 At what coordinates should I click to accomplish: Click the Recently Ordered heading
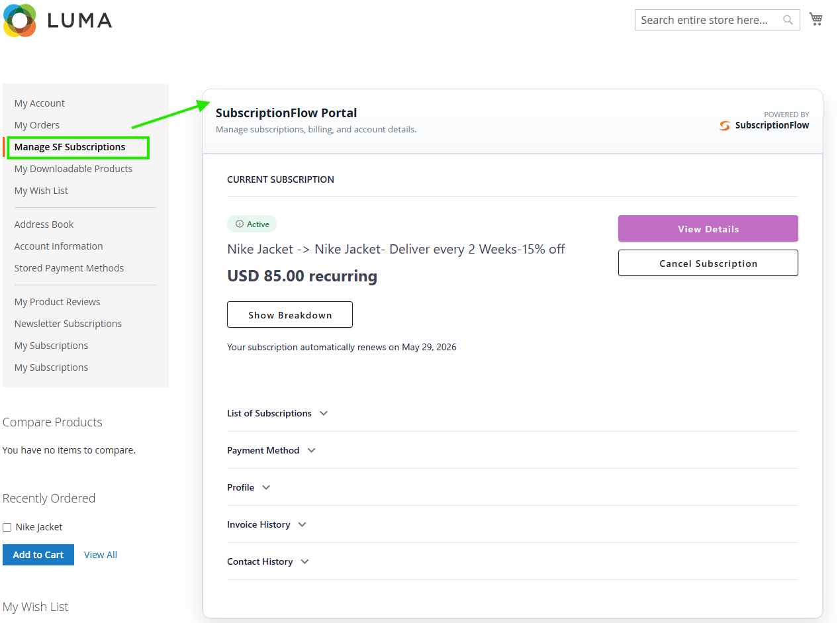coord(49,499)
